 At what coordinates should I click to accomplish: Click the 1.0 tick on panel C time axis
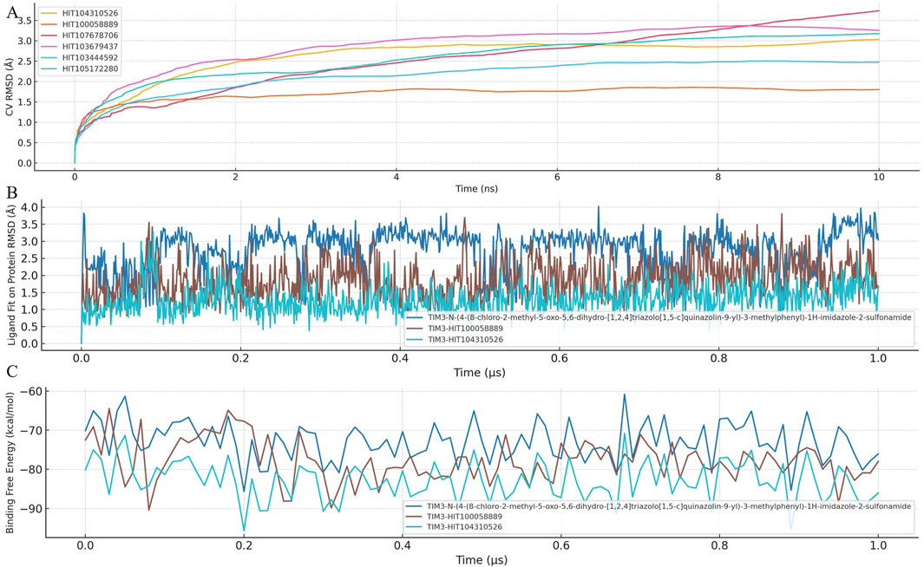click(x=879, y=546)
